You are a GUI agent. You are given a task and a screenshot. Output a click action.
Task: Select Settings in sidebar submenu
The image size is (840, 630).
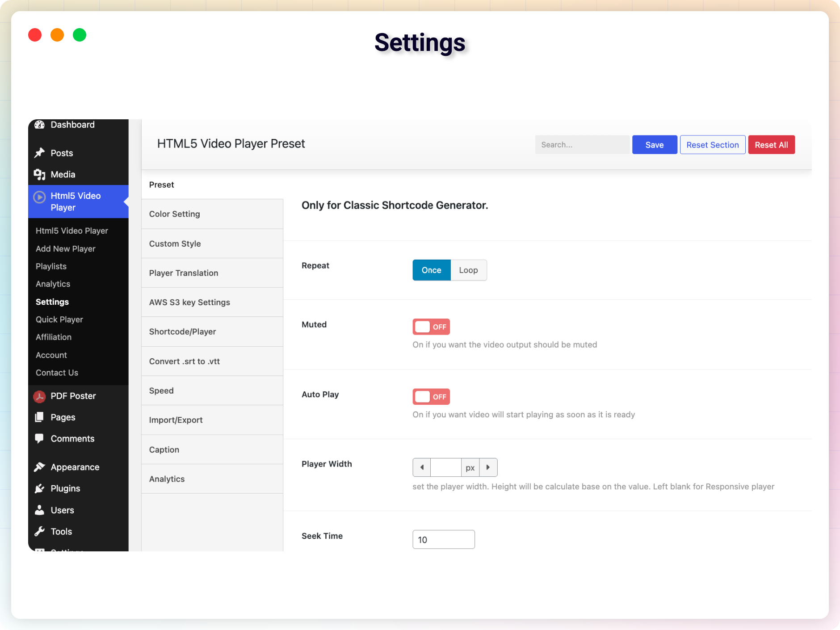coord(52,302)
